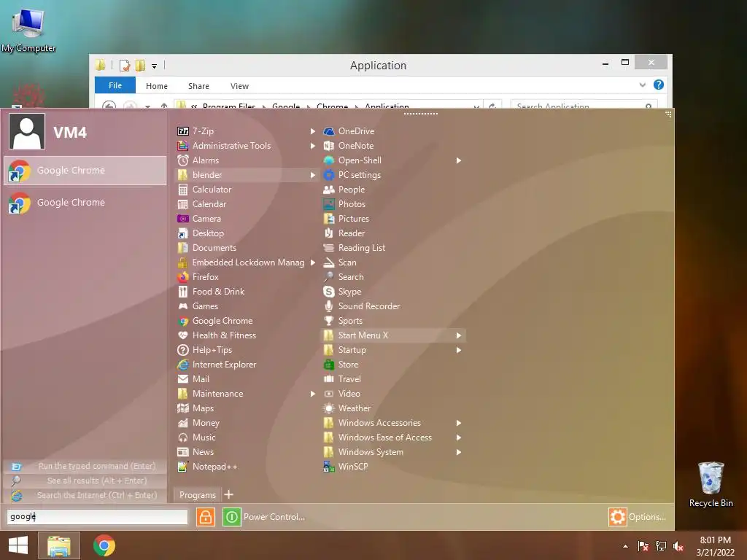The width and height of the screenshot is (747, 560).
Task: Expand the blender folder arrow
Action: point(312,175)
